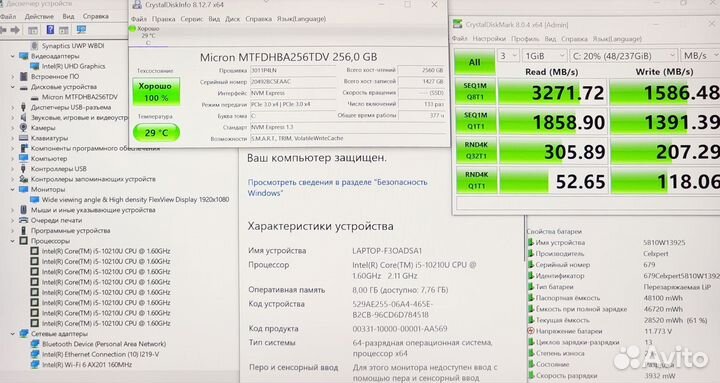Click the blue question-mark Help toolbar icon
Screen dimensions: 720x383
(50, 30)
